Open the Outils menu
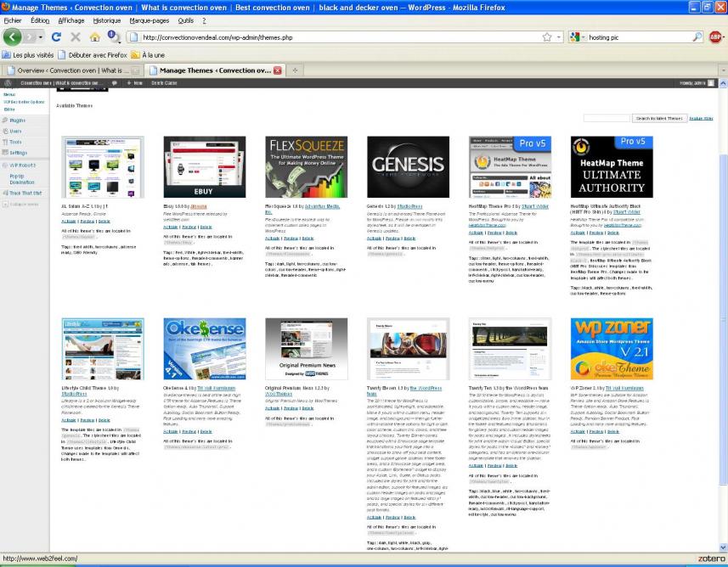 [186, 20]
